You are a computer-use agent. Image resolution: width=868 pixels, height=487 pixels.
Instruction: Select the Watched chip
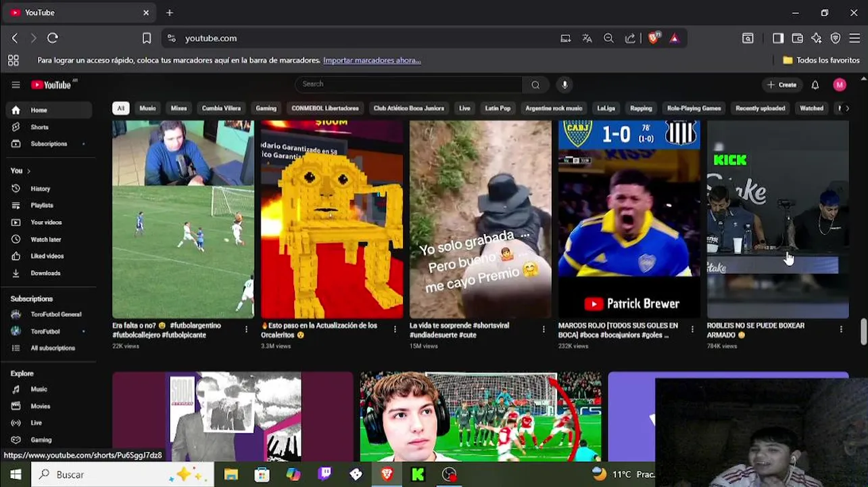click(x=811, y=108)
